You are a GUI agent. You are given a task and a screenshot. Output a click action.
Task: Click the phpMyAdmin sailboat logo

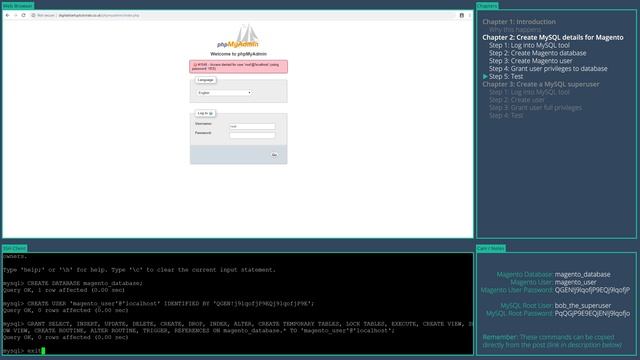coord(238,36)
